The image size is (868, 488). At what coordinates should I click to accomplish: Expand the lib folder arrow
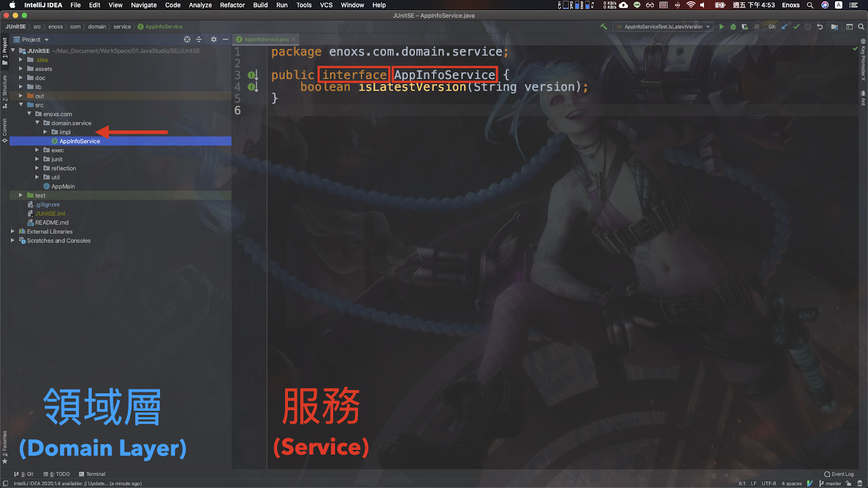[21, 87]
